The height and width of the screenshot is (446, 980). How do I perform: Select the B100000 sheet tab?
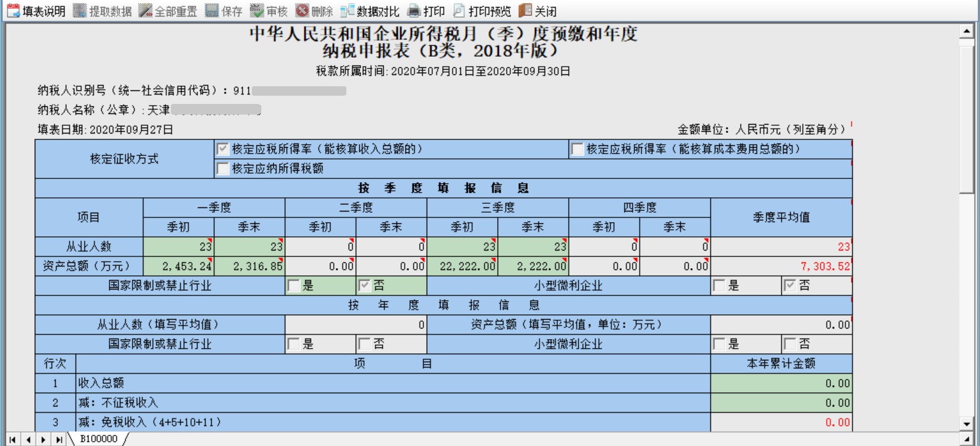99,439
